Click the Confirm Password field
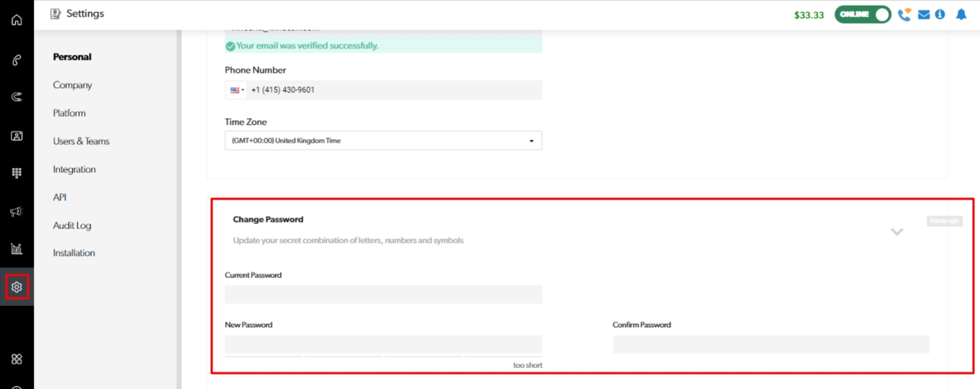980x389 pixels. coord(770,344)
